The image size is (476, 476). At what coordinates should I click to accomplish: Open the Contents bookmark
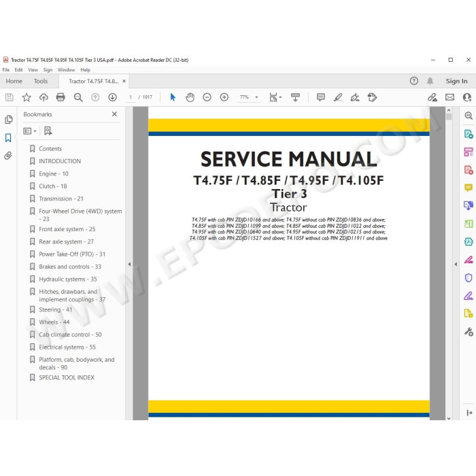(50, 149)
